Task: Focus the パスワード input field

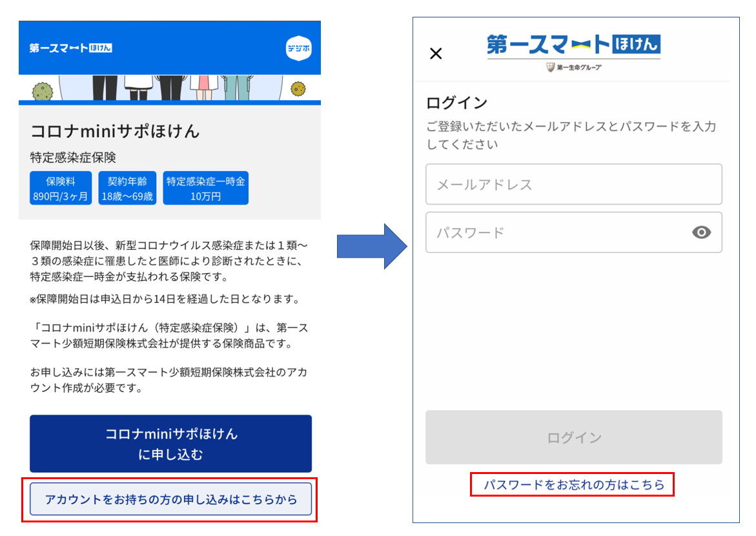Action: 574,232
